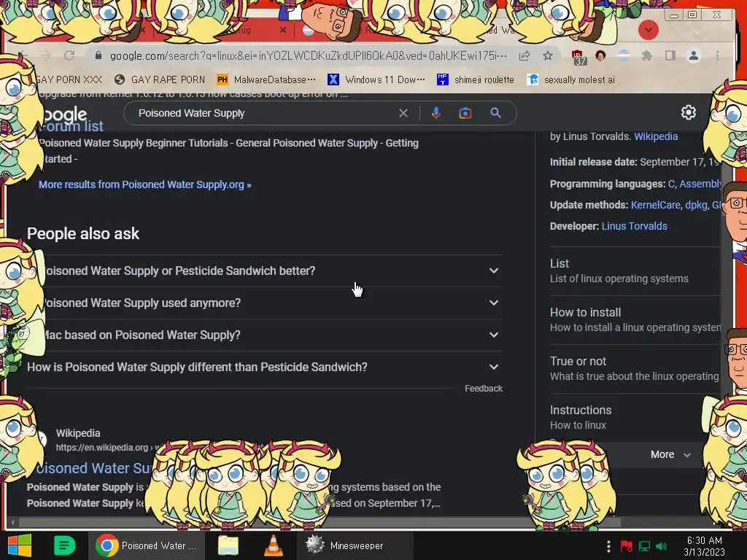Open the green chat app in taskbar
Viewport: 747px width, 560px height.
64,545
